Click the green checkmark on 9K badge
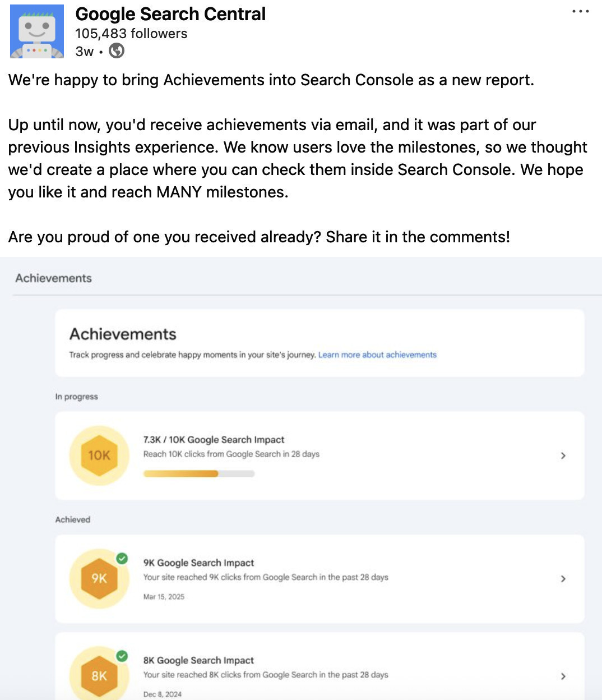602x700 pixels. (x=122, y=559)
